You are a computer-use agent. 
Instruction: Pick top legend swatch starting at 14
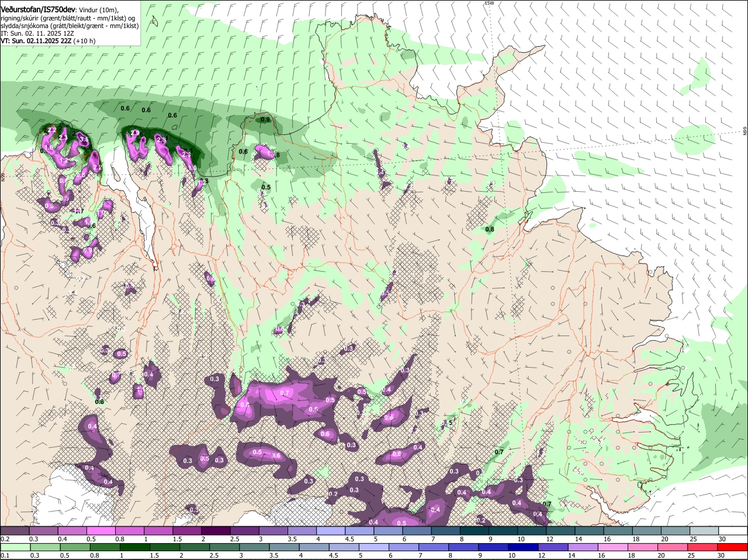pyautogui.click(x=590, y=530)
